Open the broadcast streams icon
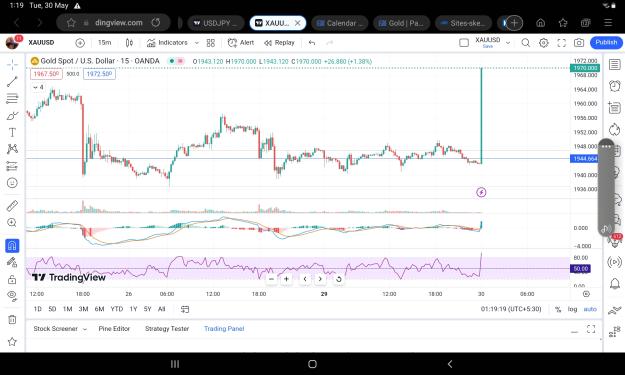Screen dimensions: 625x375 pyautogui.click(x=615, y=262)
